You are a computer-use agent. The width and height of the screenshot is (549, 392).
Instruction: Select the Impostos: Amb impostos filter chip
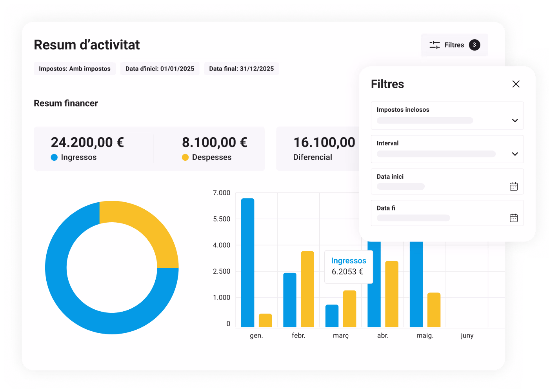[75, 69]
